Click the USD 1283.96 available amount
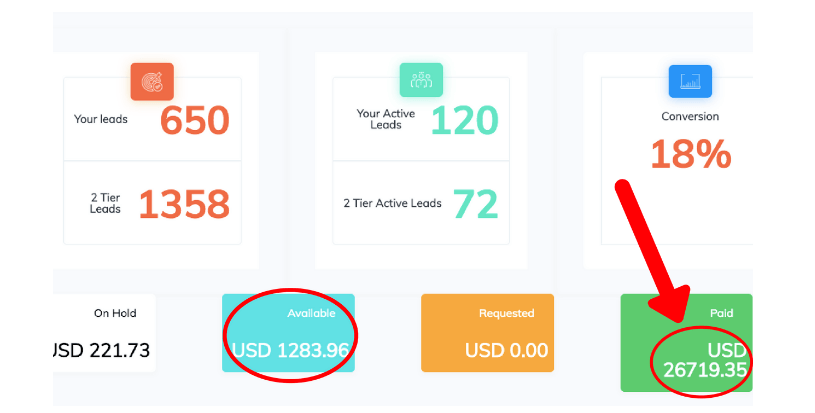Image resolution: width=815 pixels, height=413 pixels. tap(290, 351)
